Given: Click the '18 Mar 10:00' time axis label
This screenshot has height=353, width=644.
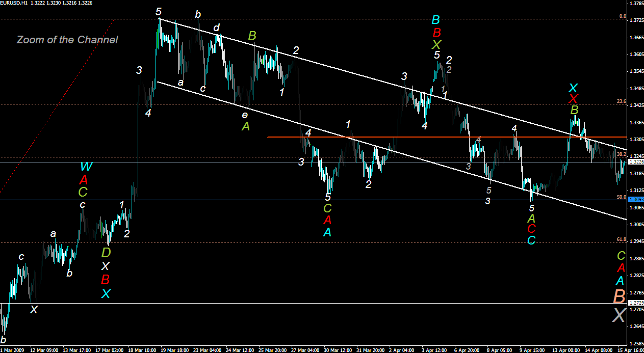Looking at the screenshot, I should pos(142,350).
